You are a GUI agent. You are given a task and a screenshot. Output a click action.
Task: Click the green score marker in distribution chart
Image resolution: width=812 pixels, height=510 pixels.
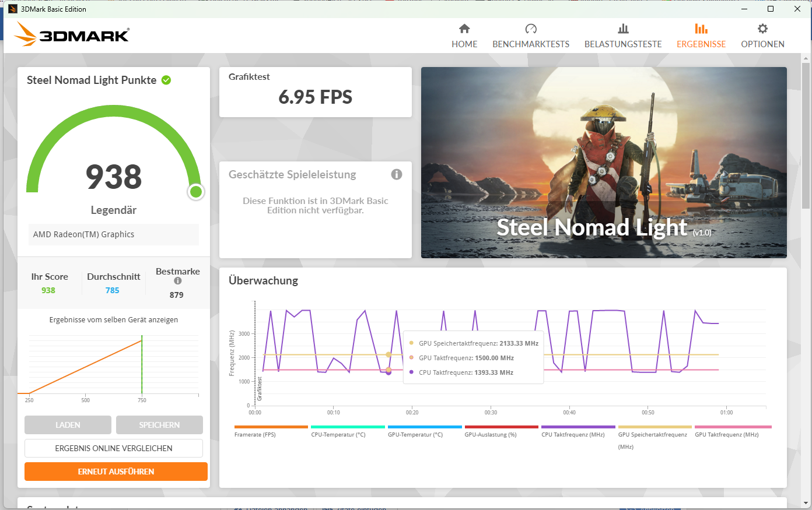(x=142, y=365)
